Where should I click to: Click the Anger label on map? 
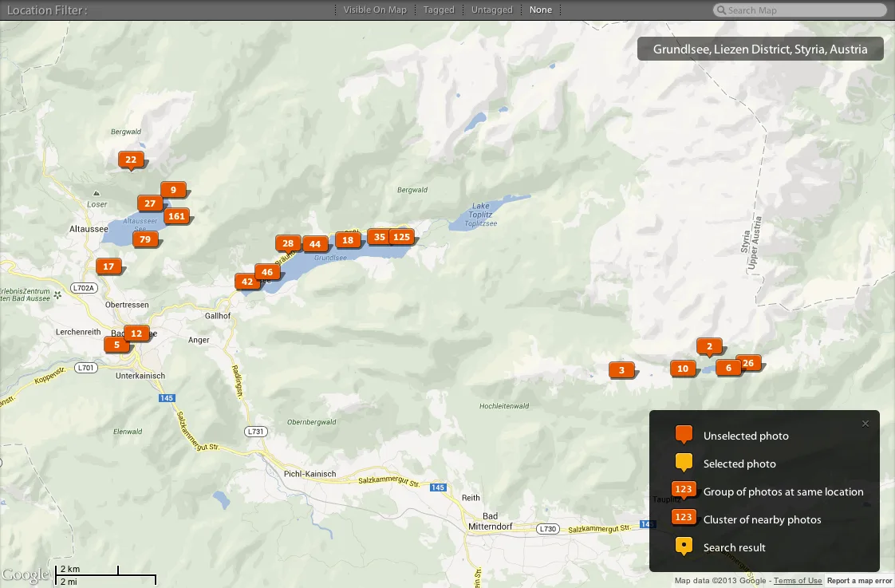point(199,340)
